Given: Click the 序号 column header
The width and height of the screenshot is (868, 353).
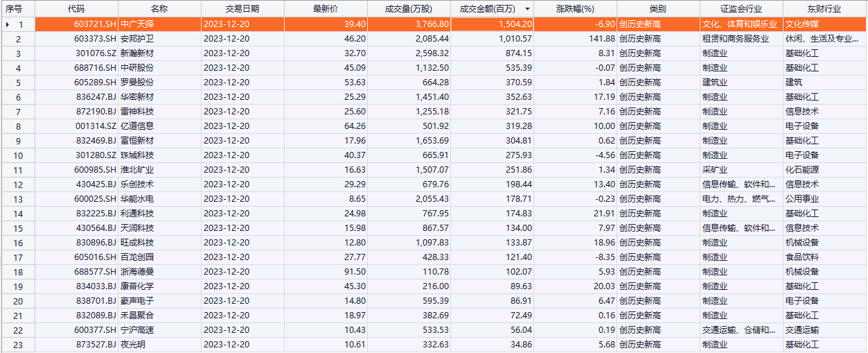Looking at the screenshot, I should pos(14,9).
